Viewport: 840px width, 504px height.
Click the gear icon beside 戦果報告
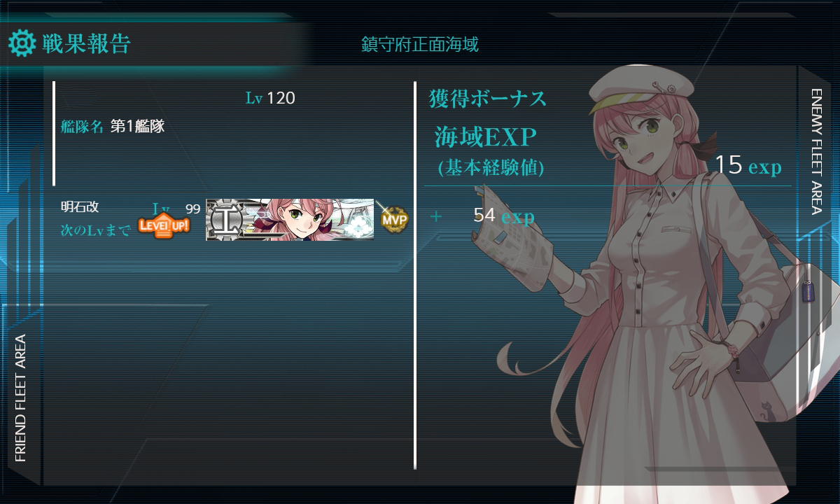pyautogui.click(x=22, y=43)
